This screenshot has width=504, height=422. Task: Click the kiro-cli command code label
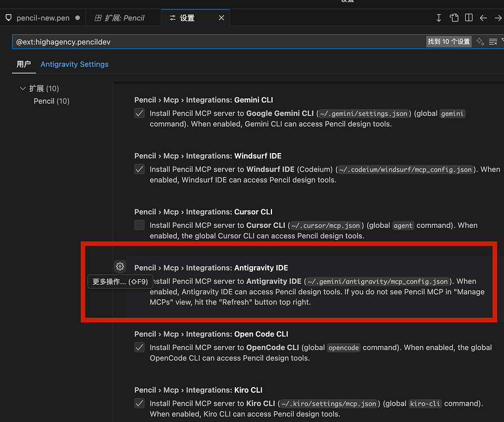pos(425,403)
